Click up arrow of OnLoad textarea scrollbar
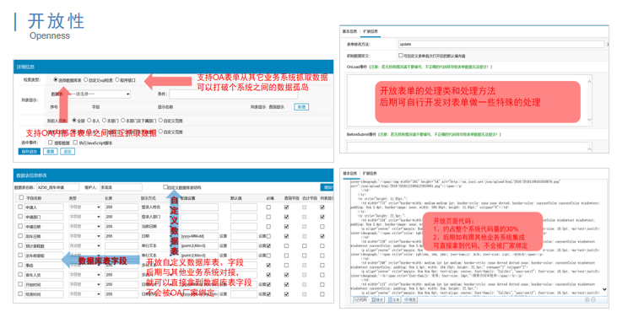Viewport: 644px width, 323px height. (x=589, y=81)
